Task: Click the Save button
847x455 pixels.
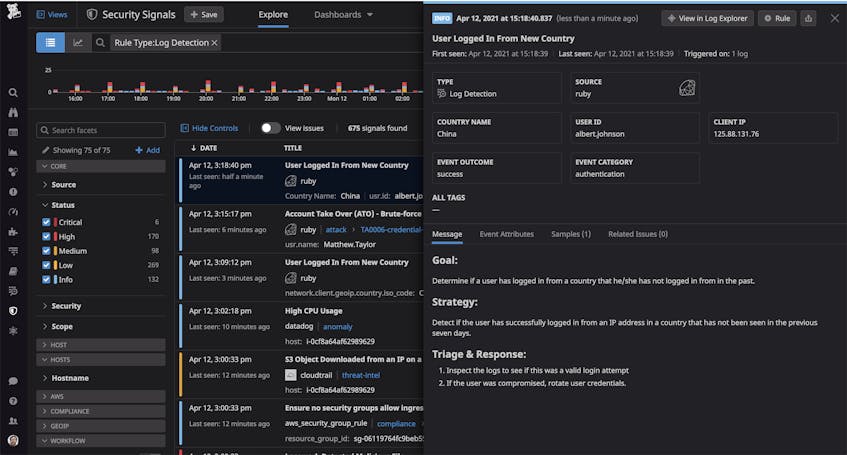Action: pos(204,15)
